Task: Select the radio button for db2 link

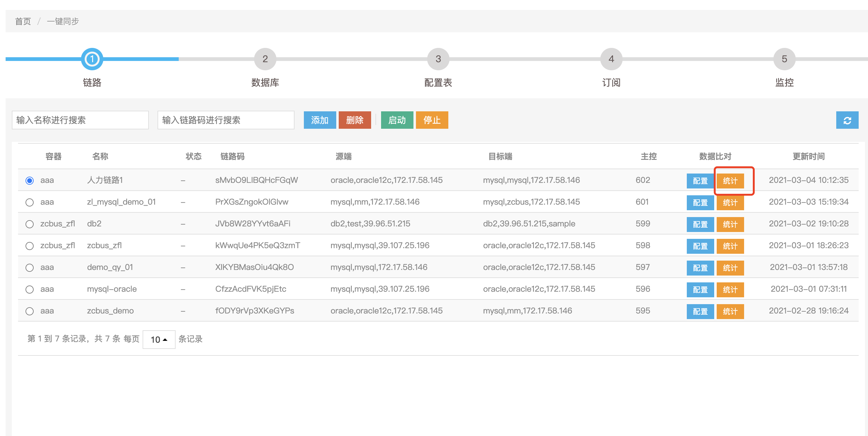Action: 30,224
